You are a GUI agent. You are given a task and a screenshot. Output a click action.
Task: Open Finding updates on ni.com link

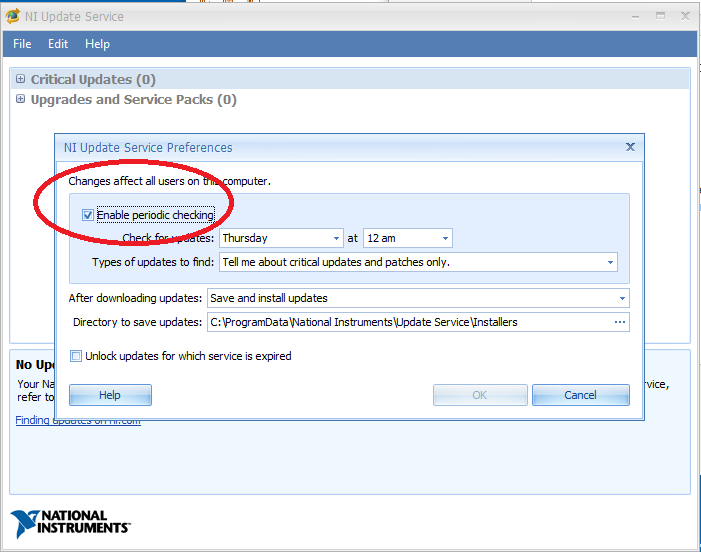[78, 420]
